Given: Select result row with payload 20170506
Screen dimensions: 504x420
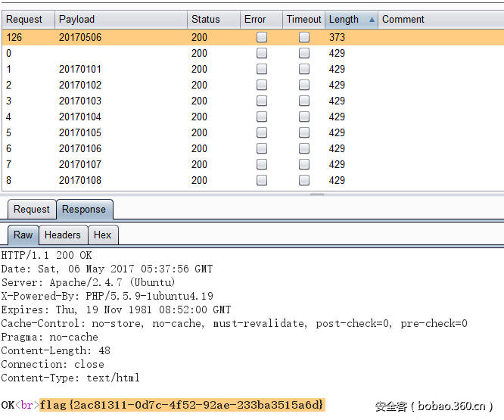Looking at the screenshot, I should pos(80,37).
